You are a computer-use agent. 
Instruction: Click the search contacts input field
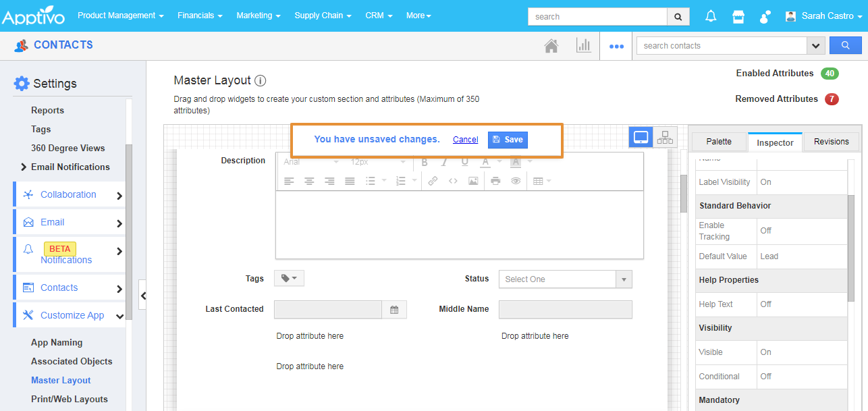(x=721, y=46)
